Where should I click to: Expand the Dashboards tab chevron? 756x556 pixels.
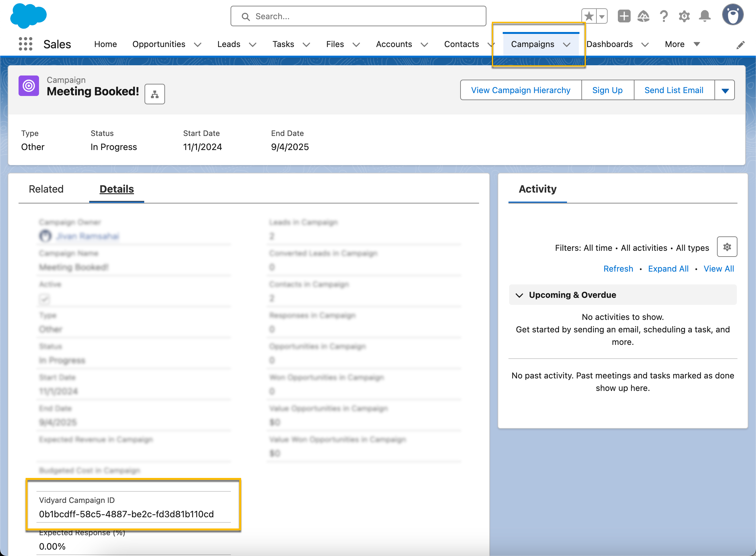click(645, 45)
